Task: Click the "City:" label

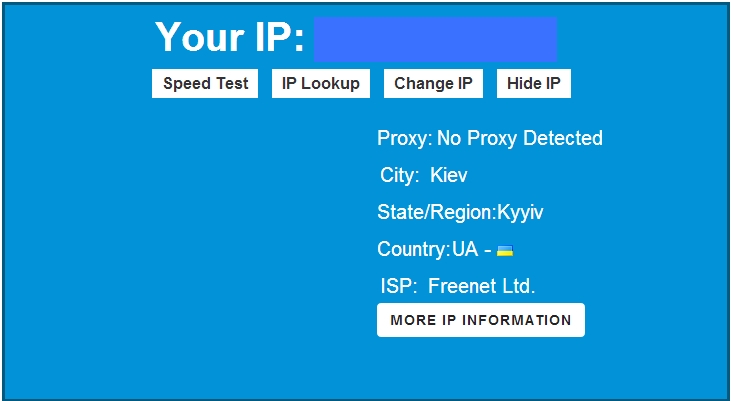Action: click(x=400, y=175)
